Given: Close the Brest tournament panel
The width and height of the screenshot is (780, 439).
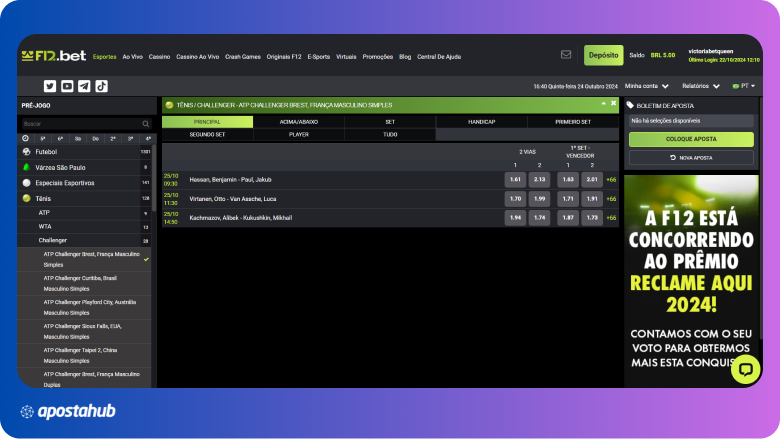Looking at the screenshot, I should (x=614, y=103).
